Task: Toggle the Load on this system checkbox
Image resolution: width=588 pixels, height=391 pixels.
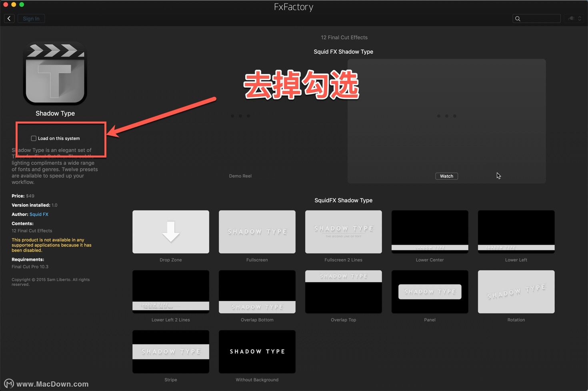Action: click(34, 138)
